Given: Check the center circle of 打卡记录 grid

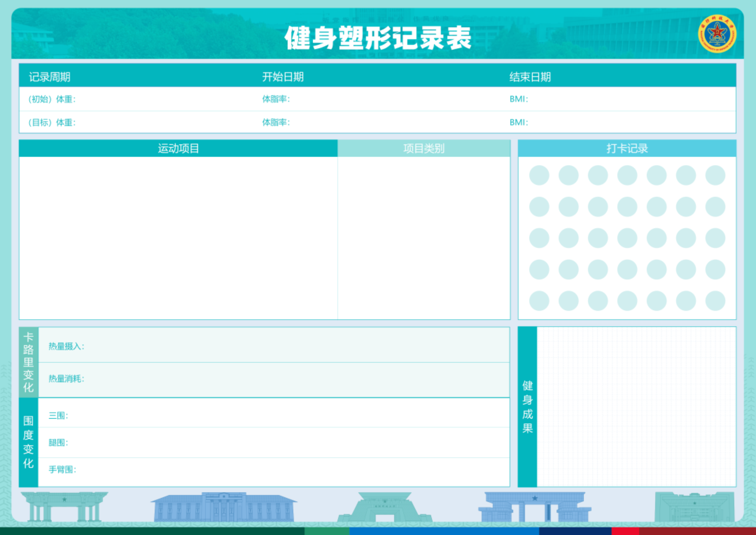Looking at the screenshot, I should 627,238.
